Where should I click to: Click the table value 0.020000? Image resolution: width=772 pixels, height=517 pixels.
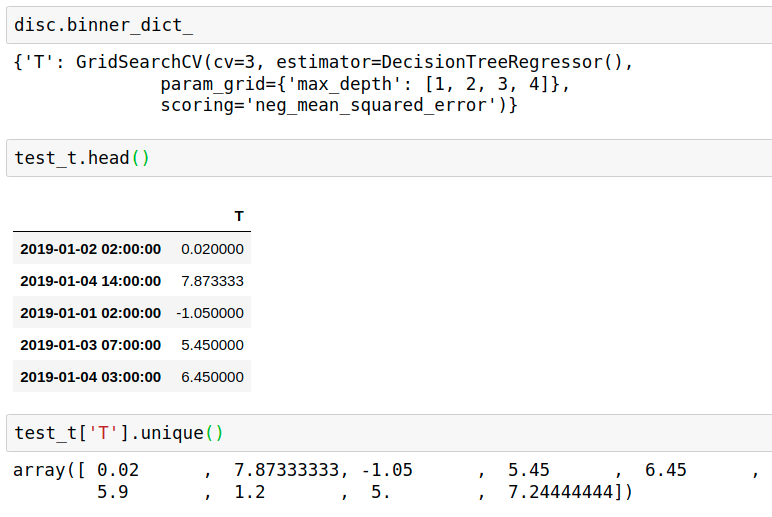212,249
